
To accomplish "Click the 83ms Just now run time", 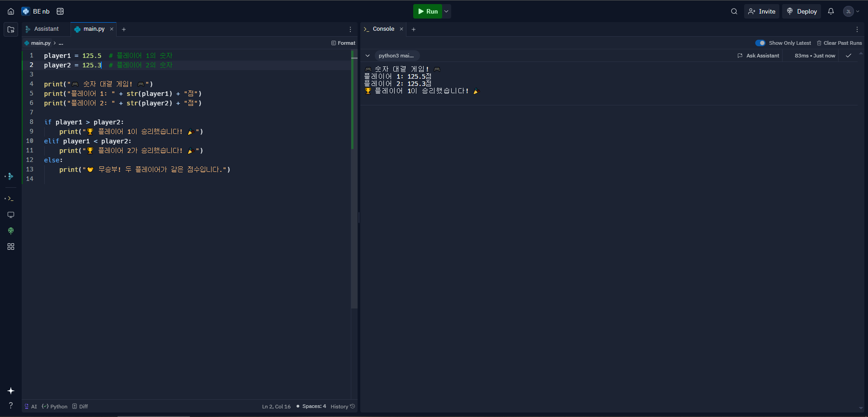I will point(815,56).
